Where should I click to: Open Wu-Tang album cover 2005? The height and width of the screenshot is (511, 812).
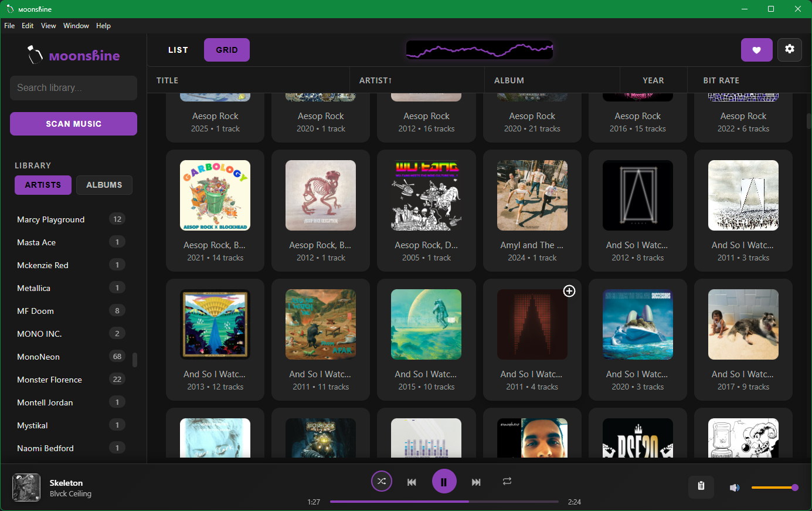point(426,195)
